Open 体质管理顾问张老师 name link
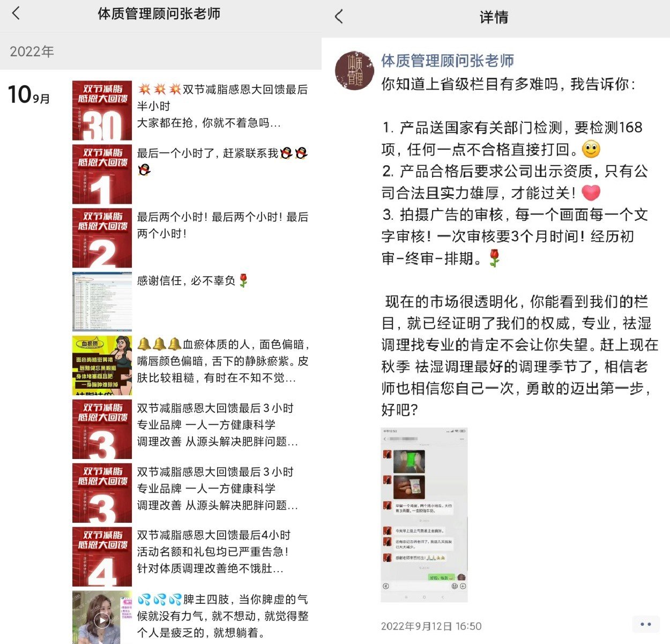The width and height of the screenshot is (670, 644). point(448,61)
